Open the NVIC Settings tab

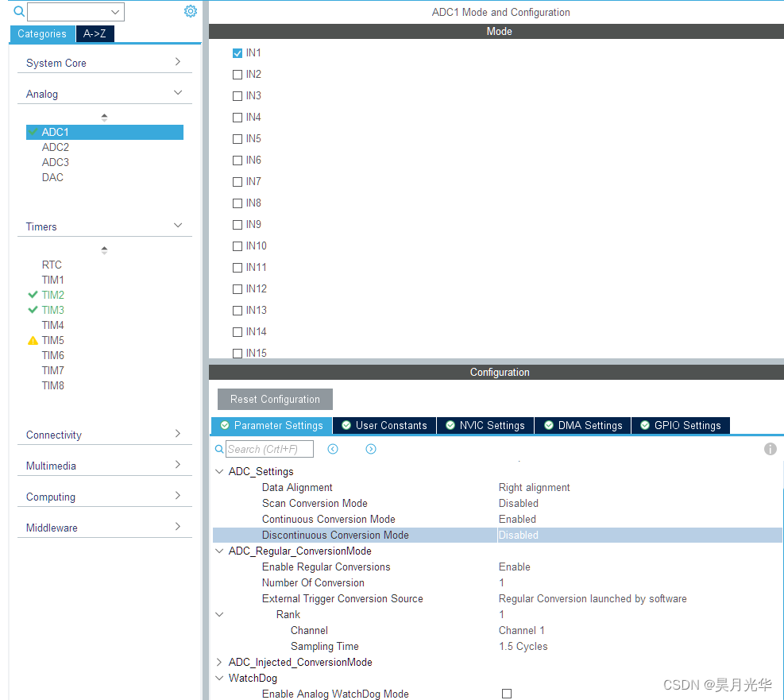[485, 426]
